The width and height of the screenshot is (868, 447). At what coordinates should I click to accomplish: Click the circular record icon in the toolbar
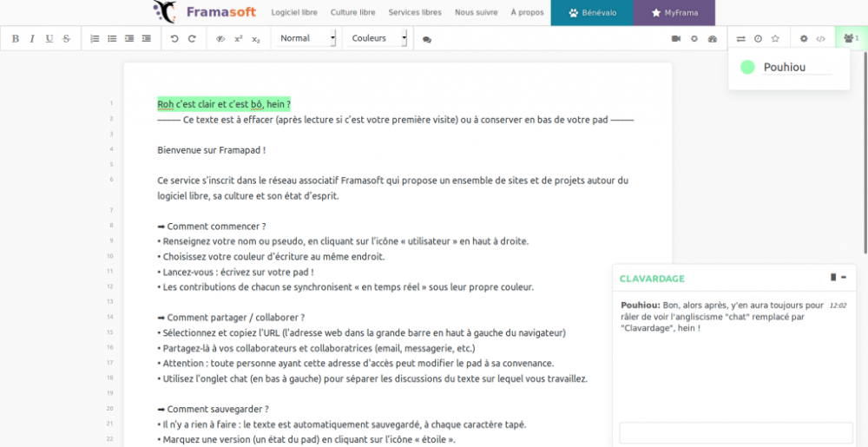click(x=694, y=39)
